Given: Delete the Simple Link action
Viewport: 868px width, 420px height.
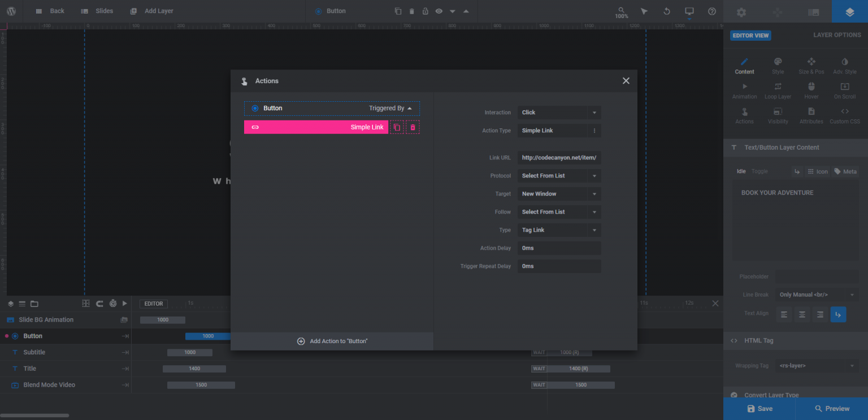Looking at the screenshot, I should click(x=413, y=127).
